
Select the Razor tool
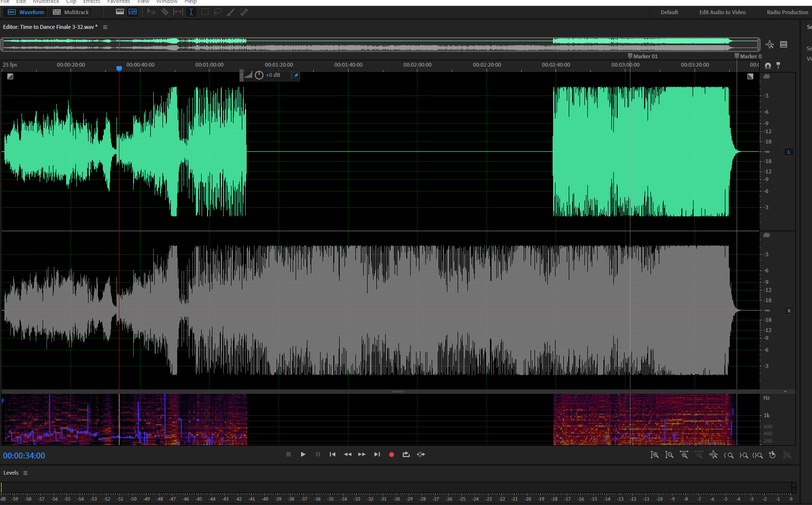165,12
